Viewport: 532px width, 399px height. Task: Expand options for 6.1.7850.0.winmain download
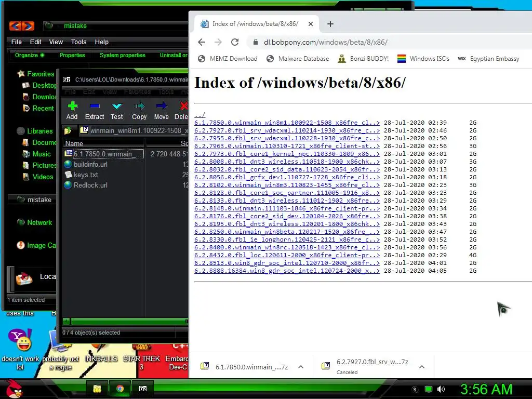click(x=301, y=367)
